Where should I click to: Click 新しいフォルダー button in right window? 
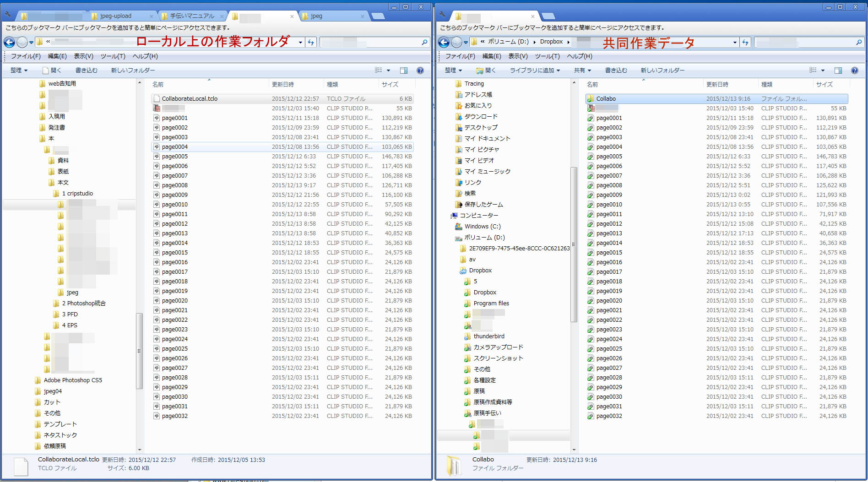point(662,70)
